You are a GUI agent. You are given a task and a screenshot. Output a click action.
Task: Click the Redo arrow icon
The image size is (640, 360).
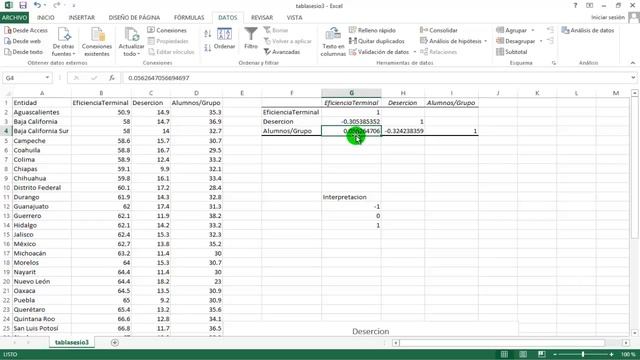coord(56,5)
